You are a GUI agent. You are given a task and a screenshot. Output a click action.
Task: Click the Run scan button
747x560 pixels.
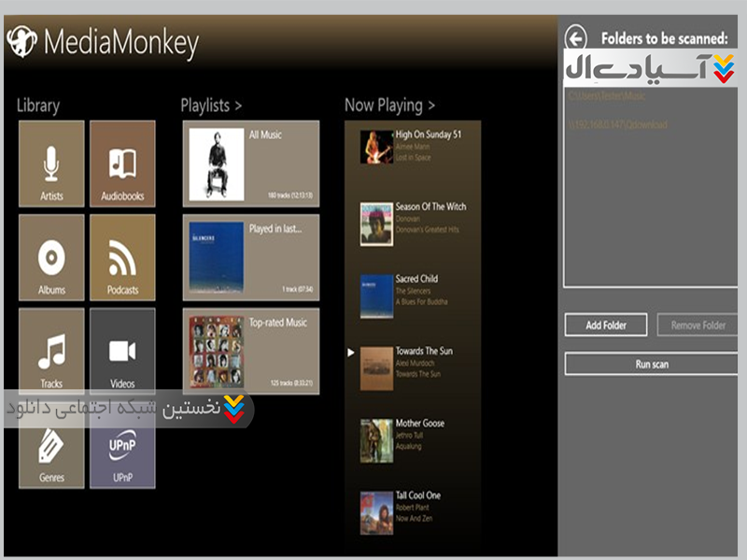tap(652, 364)
